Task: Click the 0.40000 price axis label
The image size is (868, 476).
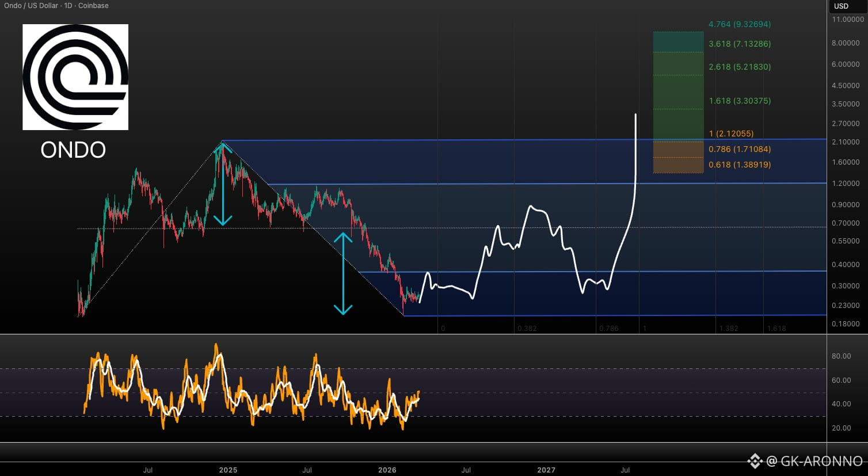Action: point(846,265)
